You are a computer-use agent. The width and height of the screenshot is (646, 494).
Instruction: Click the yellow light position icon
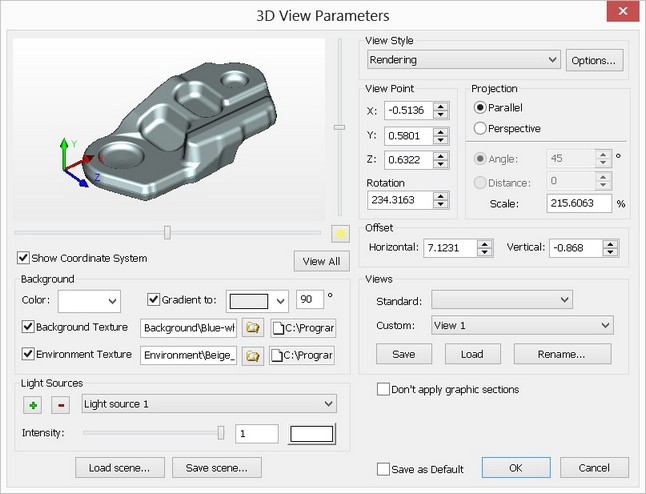tap(340, 233)
